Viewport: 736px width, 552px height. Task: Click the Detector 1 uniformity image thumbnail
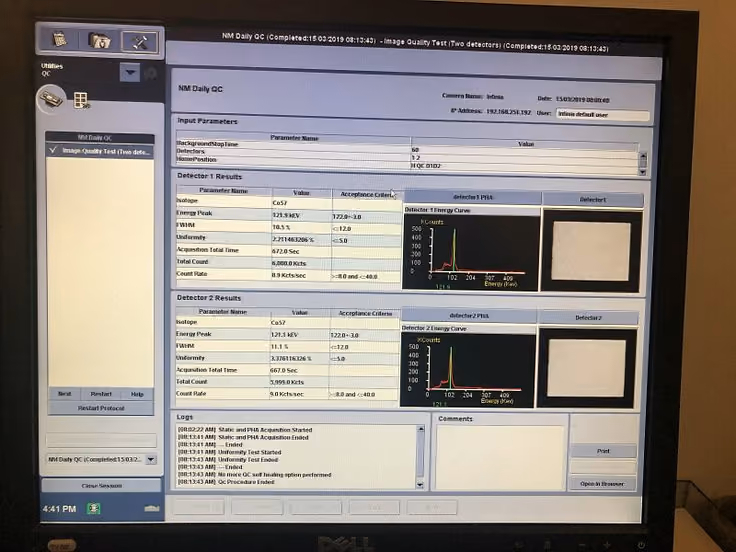point(591,251)
